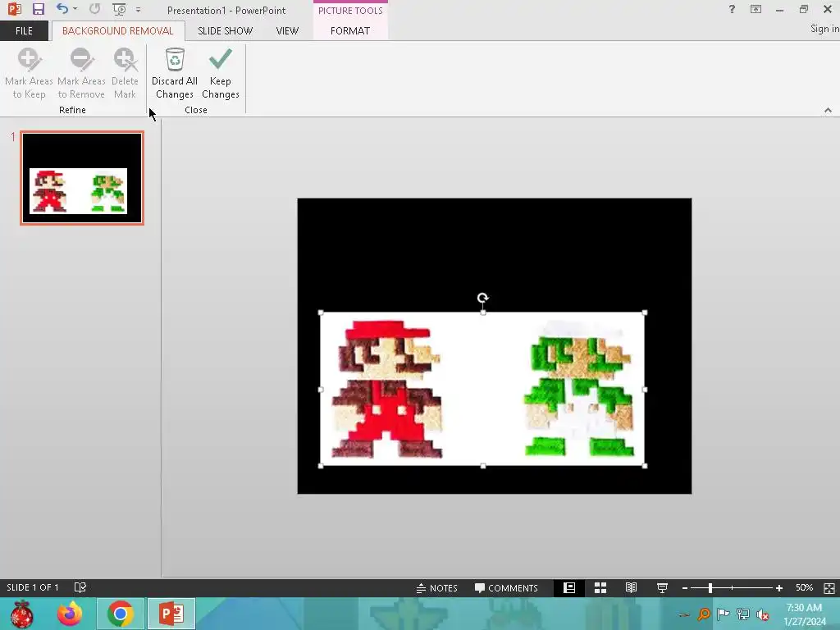Start Slide Show from status bar
This screenshot has width=840, height=630.
pos(662,587)
